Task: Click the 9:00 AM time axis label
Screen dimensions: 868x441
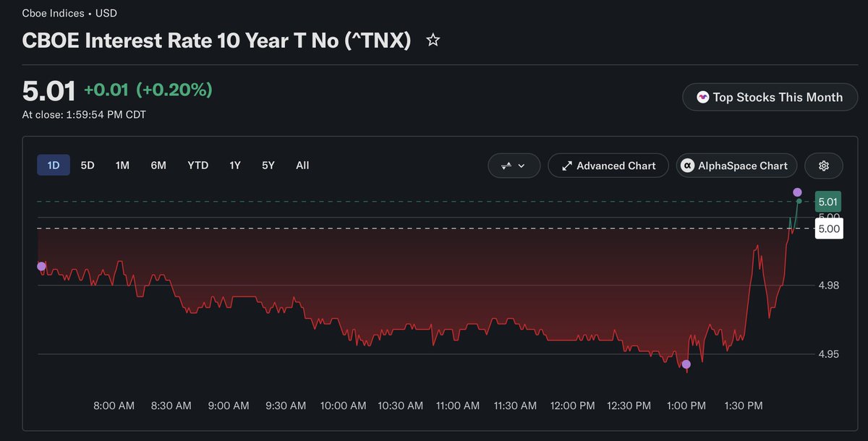Action: coord(229,406)
